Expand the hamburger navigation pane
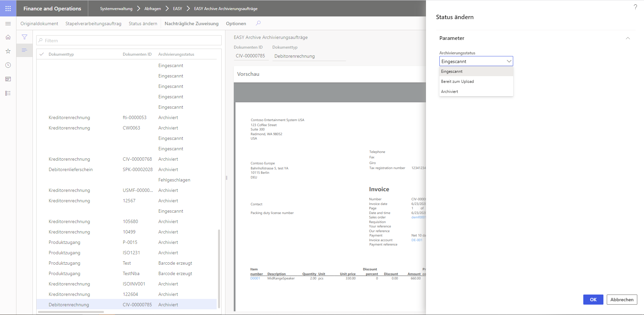The width and height of the screenshot is (644, 315). tap(8, 23)
